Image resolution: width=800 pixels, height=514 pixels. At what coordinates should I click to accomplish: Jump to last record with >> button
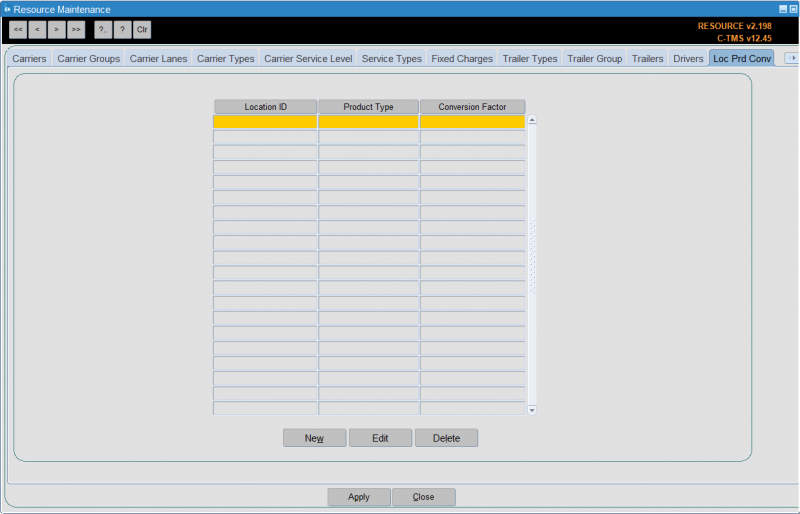tap(76, 30)
